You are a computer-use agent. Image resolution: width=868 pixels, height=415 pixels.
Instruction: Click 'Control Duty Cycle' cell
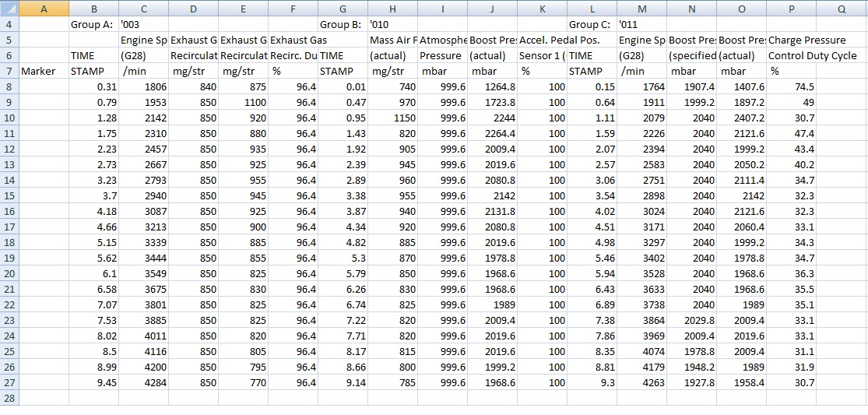791,55
